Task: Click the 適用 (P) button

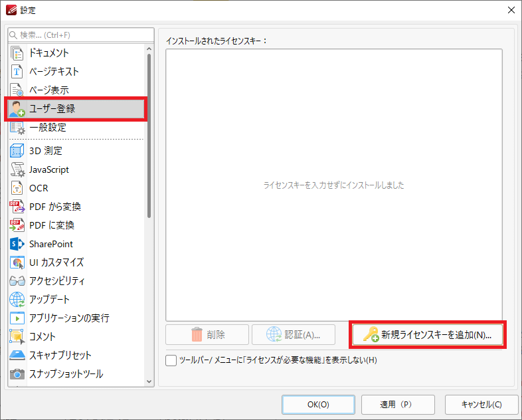Action: click(398, 404)
